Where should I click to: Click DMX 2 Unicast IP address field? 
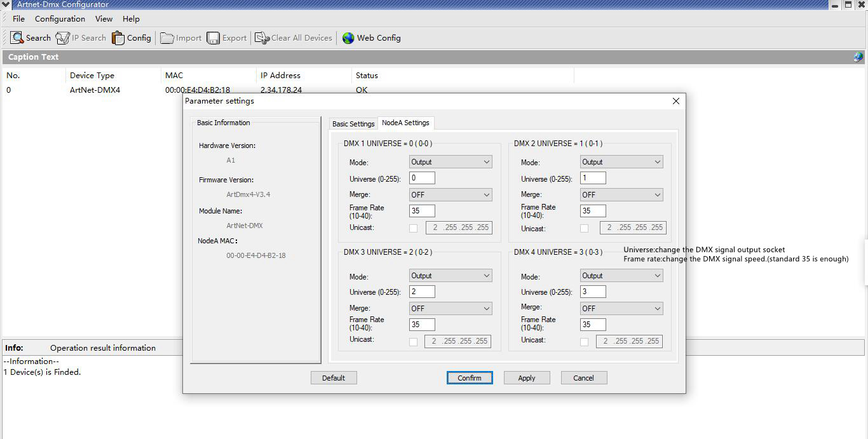click(x=633, y=227)
